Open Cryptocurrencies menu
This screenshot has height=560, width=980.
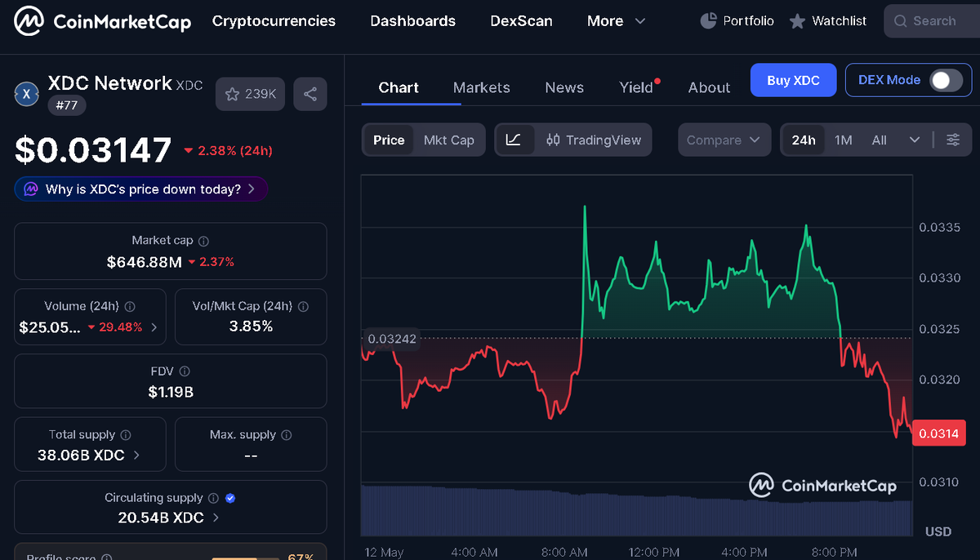coord(274,21)
